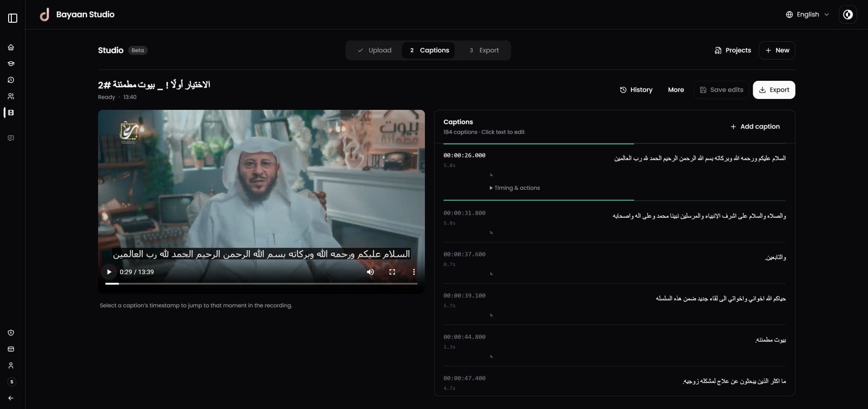Viewport: 868px width, 409px height.
Task: Open the credit card billing icon
Action: 11,349
